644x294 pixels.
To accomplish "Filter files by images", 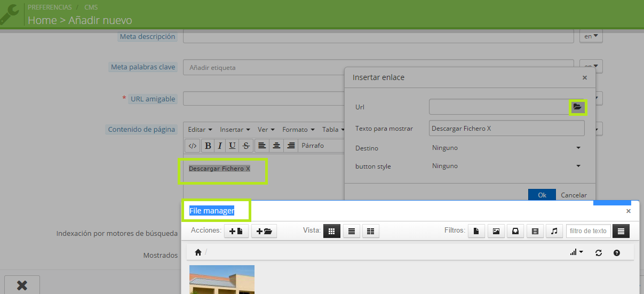I will (496, 231).
